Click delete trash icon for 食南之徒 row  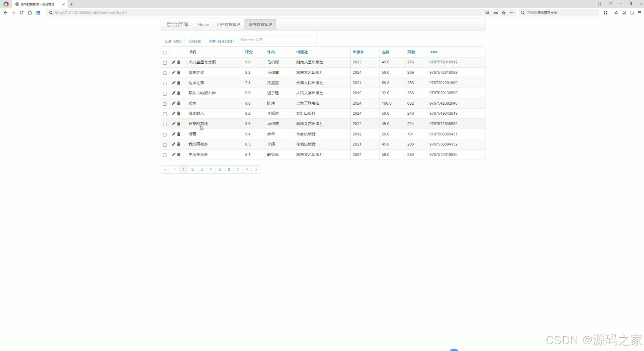[179, 72]
